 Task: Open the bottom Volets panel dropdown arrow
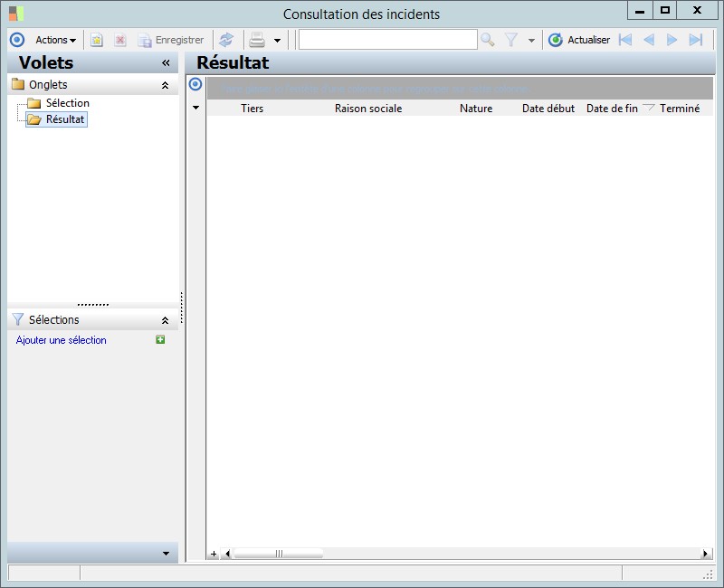click(x=166, y=554)
